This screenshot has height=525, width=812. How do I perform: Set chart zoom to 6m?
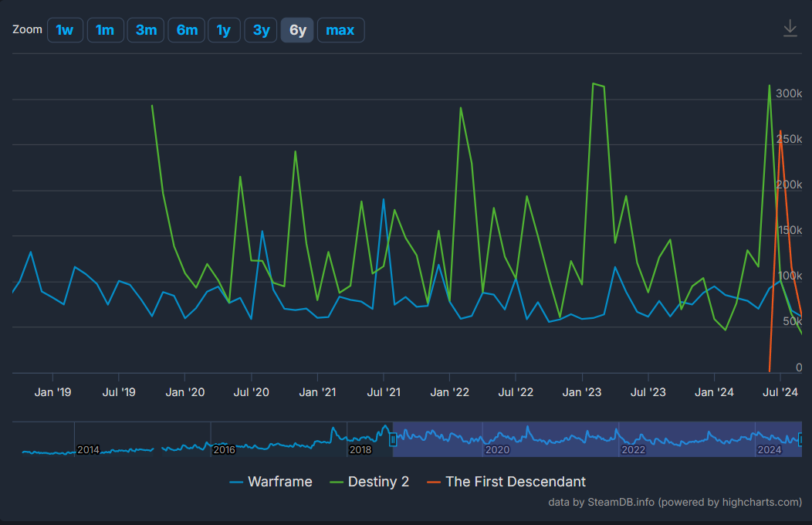187,30
